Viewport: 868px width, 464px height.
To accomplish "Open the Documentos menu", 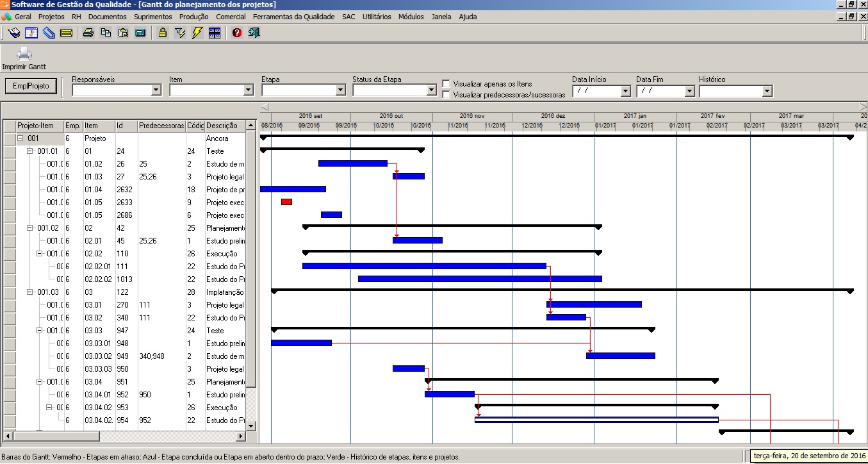I will (x=108, y=17).
